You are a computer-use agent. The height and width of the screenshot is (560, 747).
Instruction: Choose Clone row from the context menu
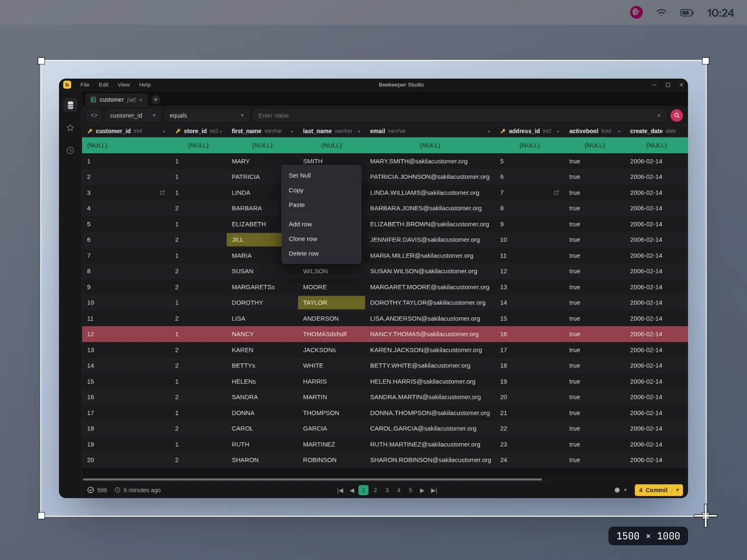pos(321,239)
